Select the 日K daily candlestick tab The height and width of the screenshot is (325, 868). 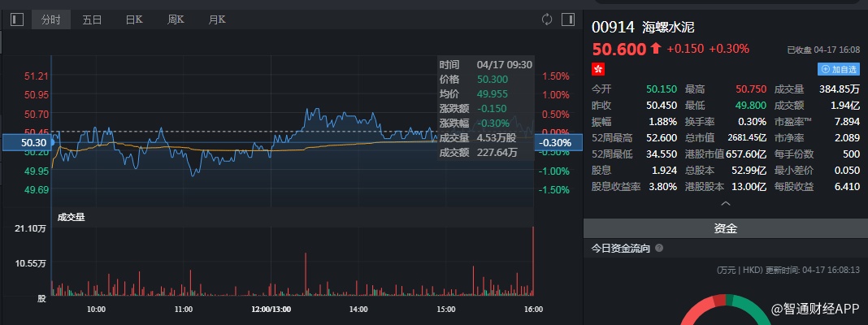pyautogui.click(x=134, y=19)
